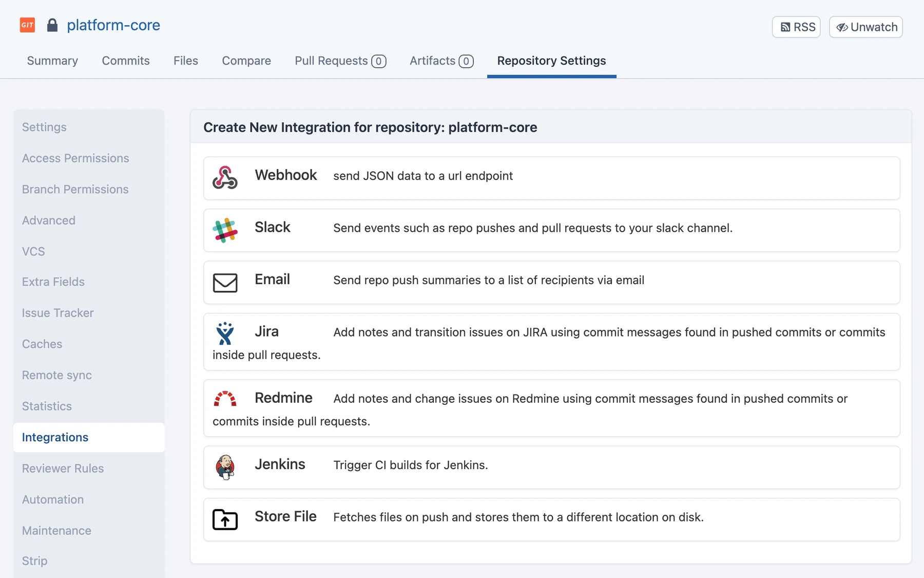This screenshot has height=578, width=924.
Task: Select Integrations in the sidebar
Action: [89, 437]
